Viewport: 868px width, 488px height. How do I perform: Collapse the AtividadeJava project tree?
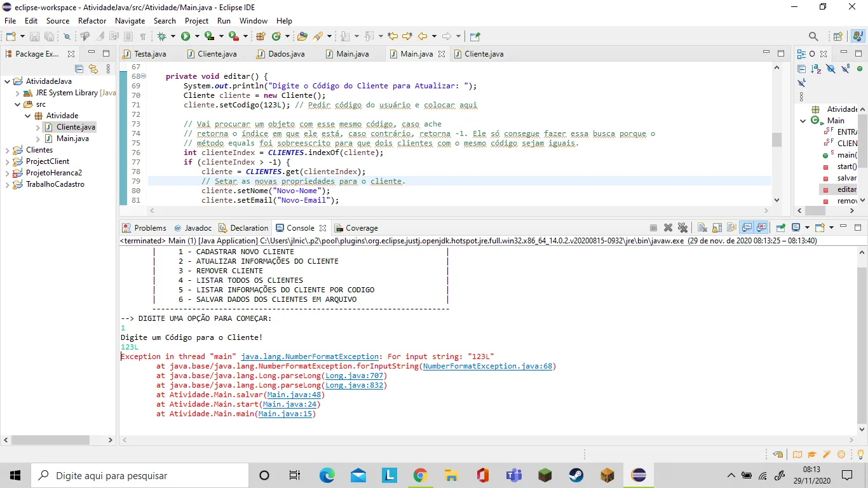(8, 81)
